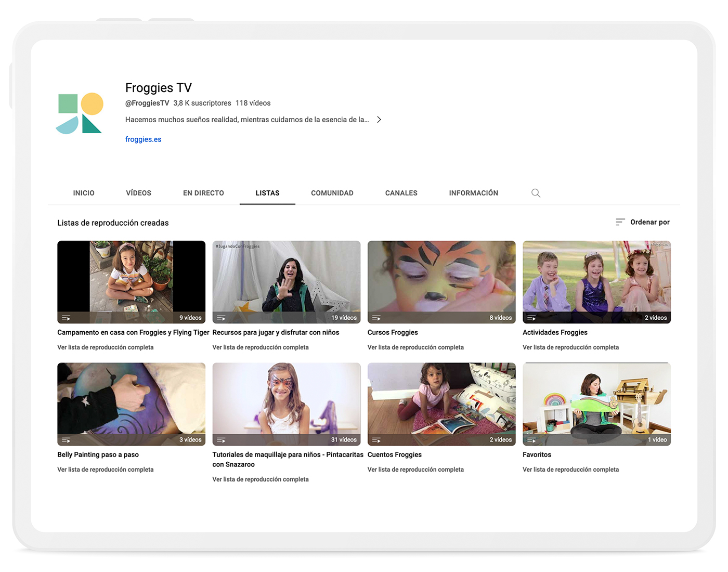View full playlist under Favoritos
The height and width of the screenshot is (572, 728).
[570, 470]
